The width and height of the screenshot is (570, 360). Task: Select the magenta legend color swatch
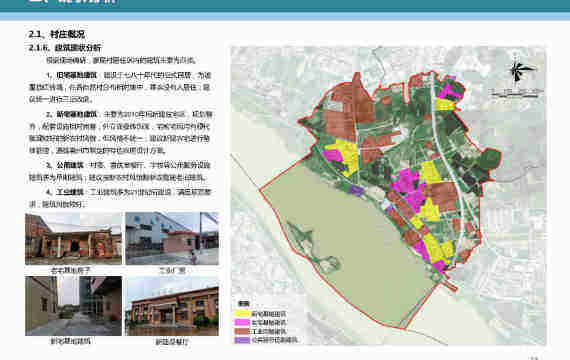pos(242,322)
